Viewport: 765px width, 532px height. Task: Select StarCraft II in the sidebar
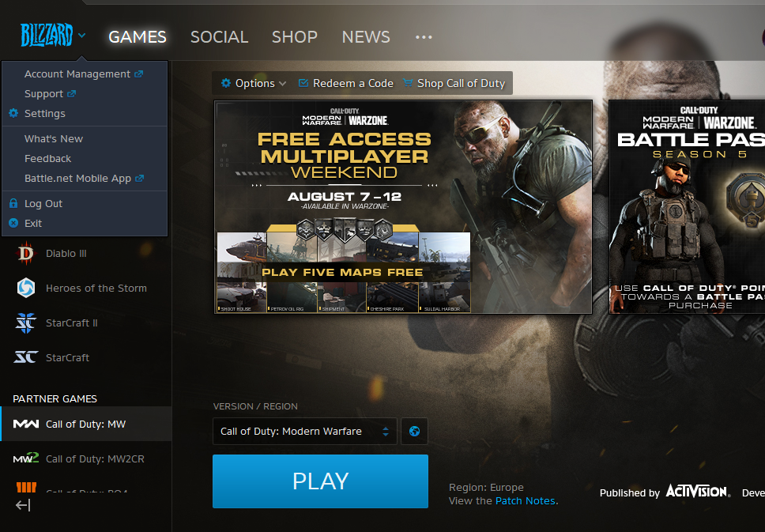tap(72, 323)
